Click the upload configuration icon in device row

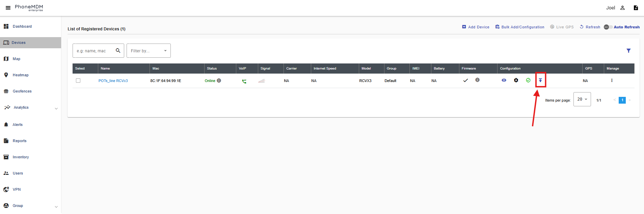540,80
